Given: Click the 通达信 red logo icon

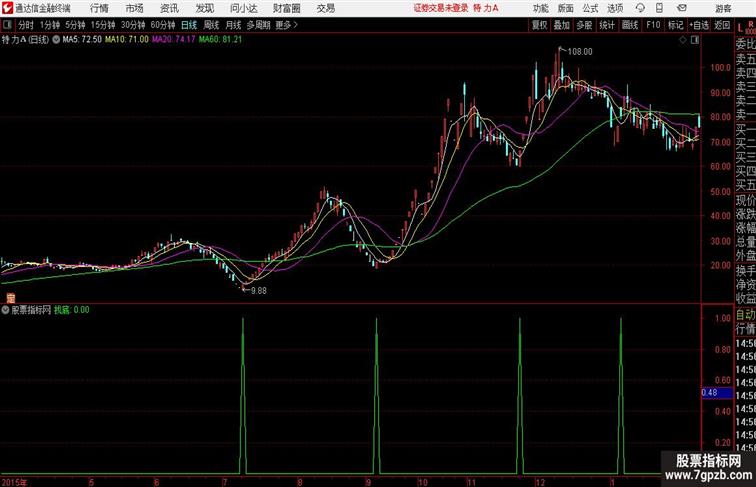Looking at the screenshot, I should click(x=7, y=8).
